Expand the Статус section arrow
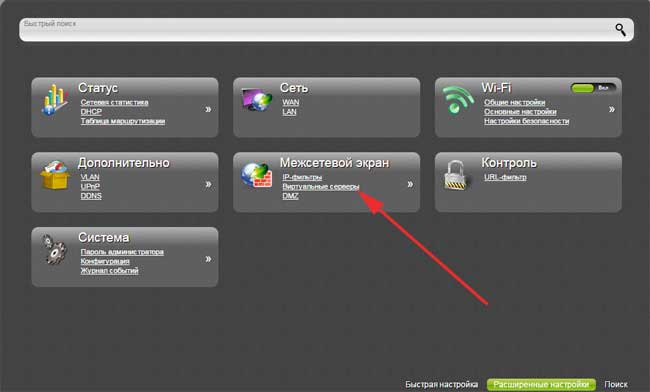 (208, 109)
